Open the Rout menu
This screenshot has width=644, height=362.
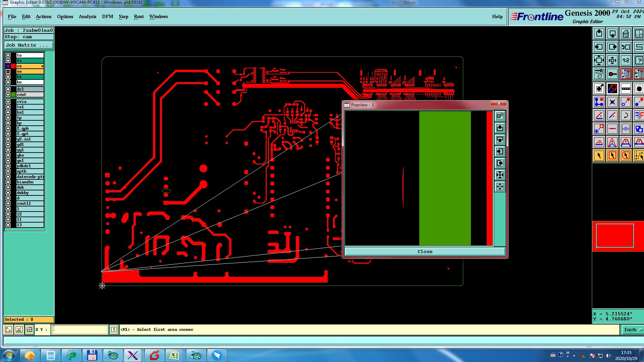click(x=139, y=16)
